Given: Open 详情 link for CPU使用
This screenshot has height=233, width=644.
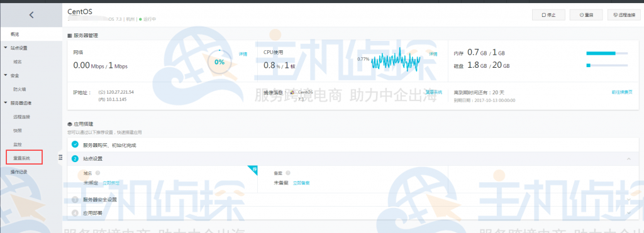Looking at the screenshot, I should (x=433, y=54).
